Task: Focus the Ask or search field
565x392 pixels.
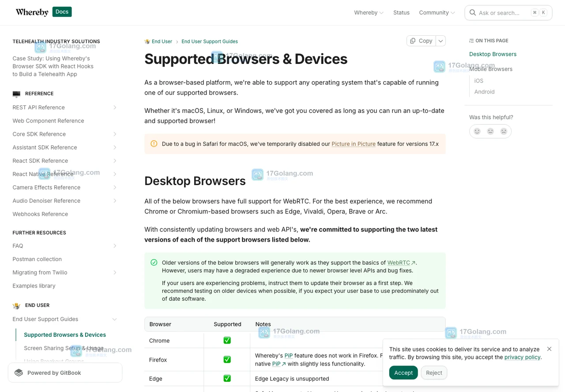Action: pyautogui.click(x=508, y=13)
